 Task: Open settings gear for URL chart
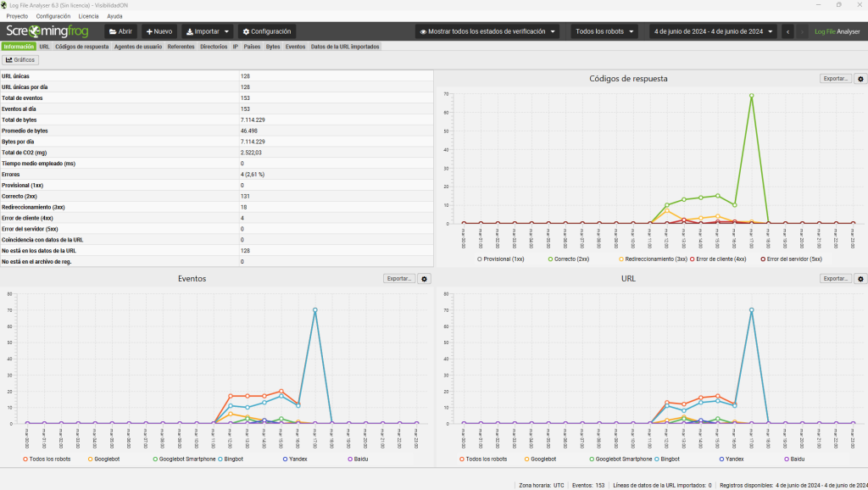pyautogui.click(x=860, y=278)
